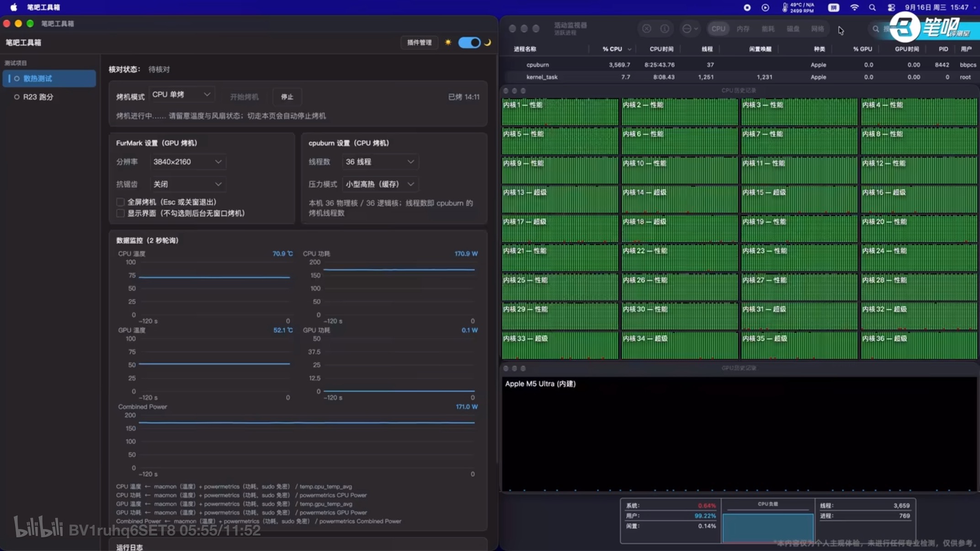The height and width of the screenshot is (551, 980).
Task: Open the Pinyin input method menu
Action: [x=834, y=7]
